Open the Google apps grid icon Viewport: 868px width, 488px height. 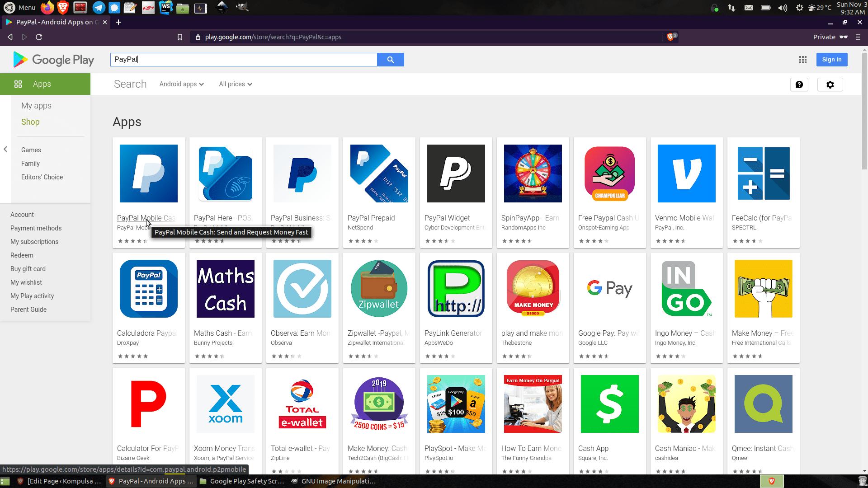tap(803, 60)
